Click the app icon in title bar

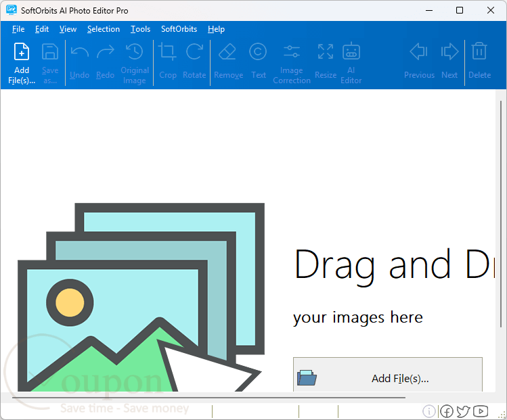(x=12, y=10)
